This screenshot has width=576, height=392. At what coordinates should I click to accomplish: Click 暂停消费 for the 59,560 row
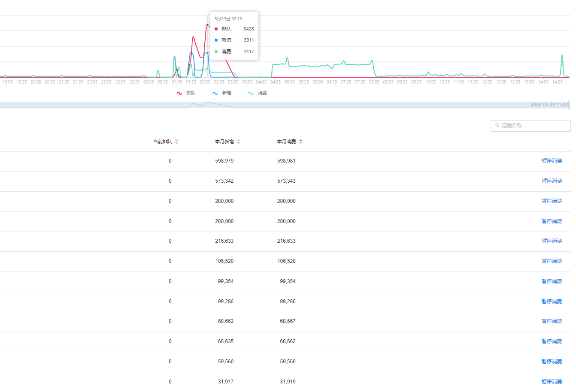coord(552,362)
